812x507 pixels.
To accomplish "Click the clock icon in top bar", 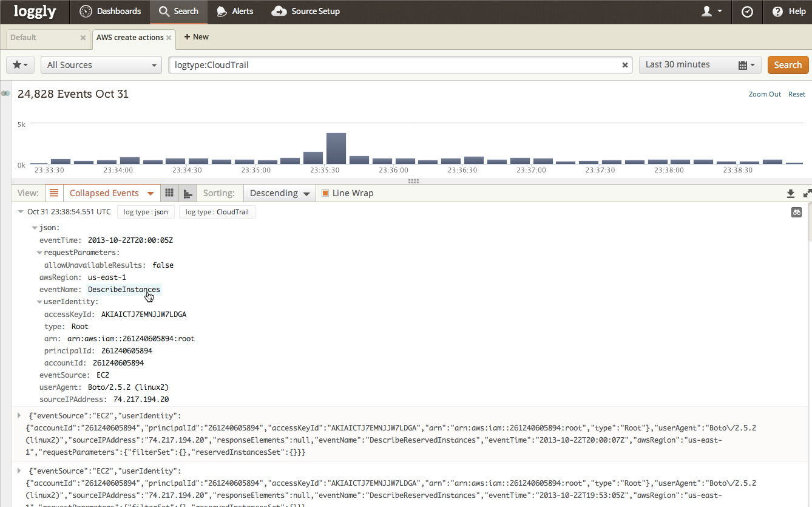I will pos(747,12).
